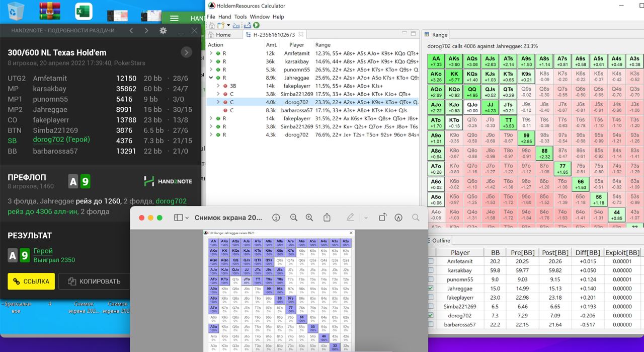Image resolution: width=644 pixels, height=352 pixels.
Task: Go to next hand in Hand2Note
Action: pos(146,31)
